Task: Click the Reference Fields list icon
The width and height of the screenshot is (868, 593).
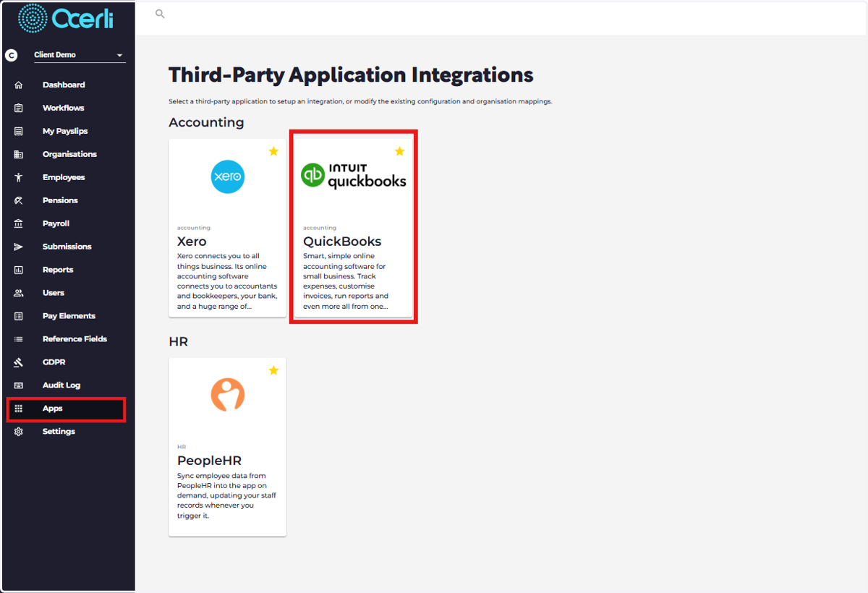Action: click(19, 339)
